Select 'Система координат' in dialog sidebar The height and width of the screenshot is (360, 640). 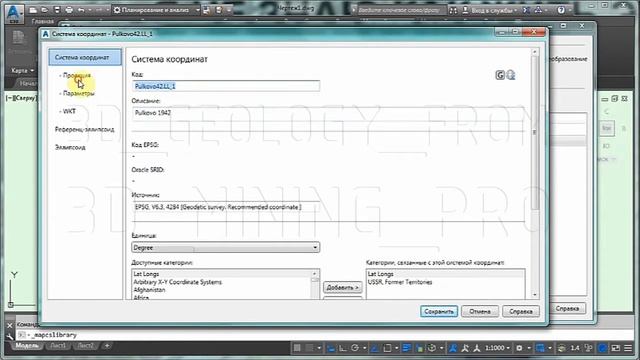(85, 57)
